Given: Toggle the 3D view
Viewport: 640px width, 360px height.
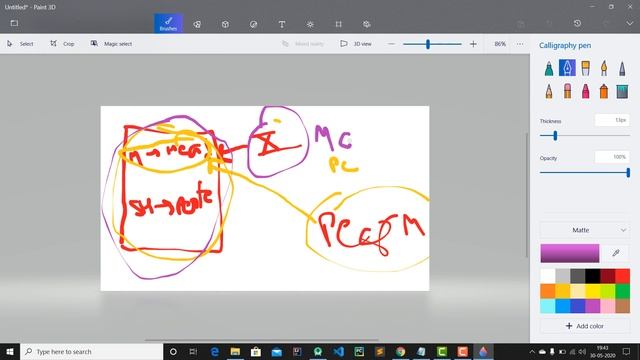Looking at the screenshot, I should click(356, 44).
